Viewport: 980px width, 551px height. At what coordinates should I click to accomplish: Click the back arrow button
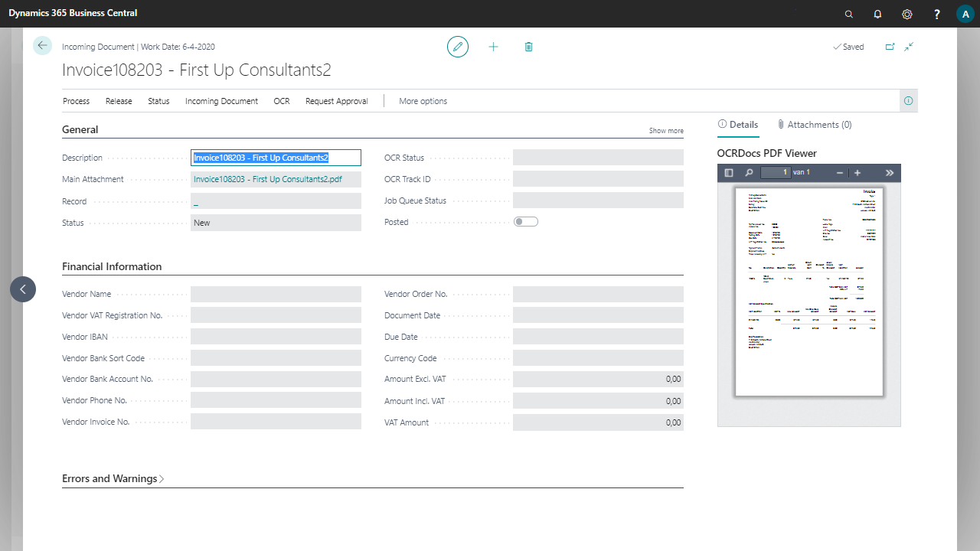(x=42, y=46)
